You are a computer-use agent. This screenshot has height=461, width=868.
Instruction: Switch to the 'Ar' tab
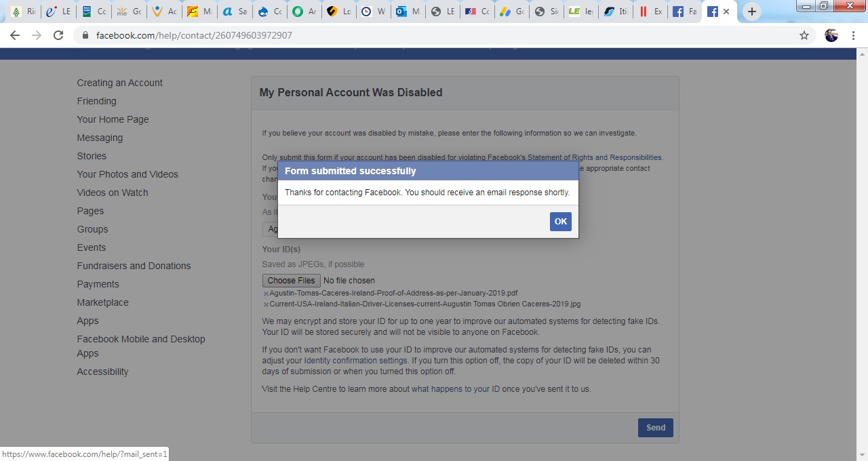[305, 12]
